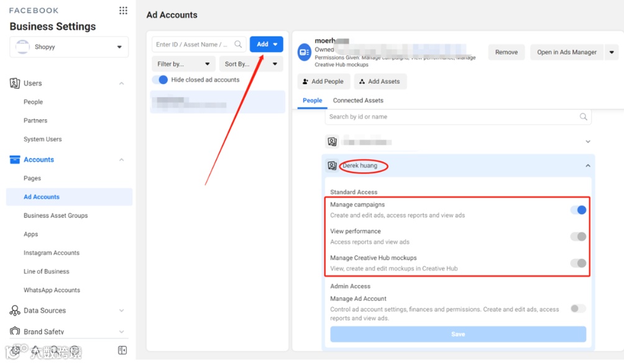Click the Derek huang user name
Viewport: 624px width, 364px height.
tap(360, 165)
